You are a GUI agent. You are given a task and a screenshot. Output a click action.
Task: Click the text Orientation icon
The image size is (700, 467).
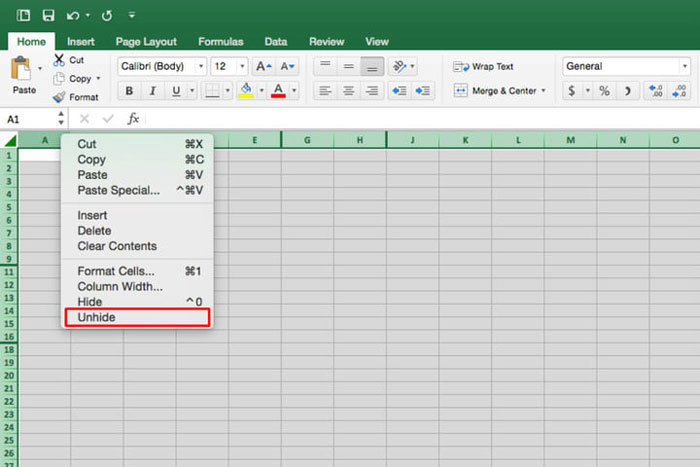(399, 67)
